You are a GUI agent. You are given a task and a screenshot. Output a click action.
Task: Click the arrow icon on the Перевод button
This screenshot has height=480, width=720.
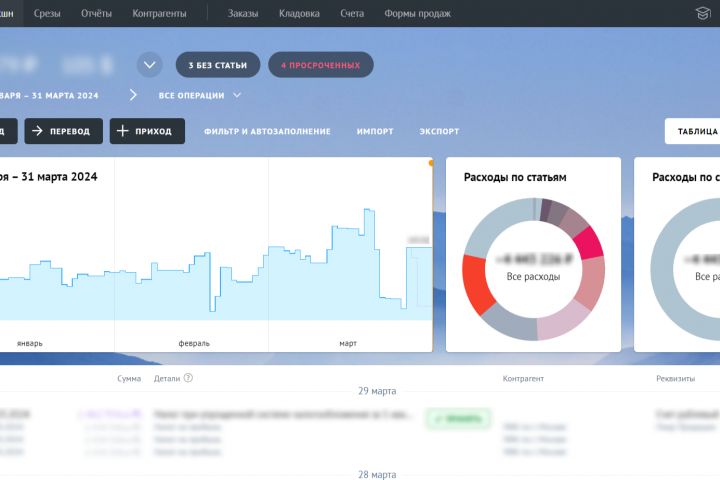pyautogui.click(x=37, y=131)
